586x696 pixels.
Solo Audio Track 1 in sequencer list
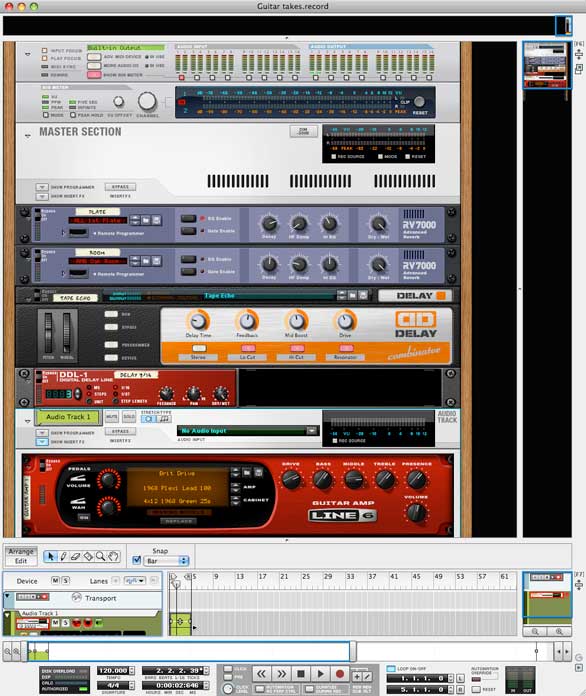coord(65,623)
